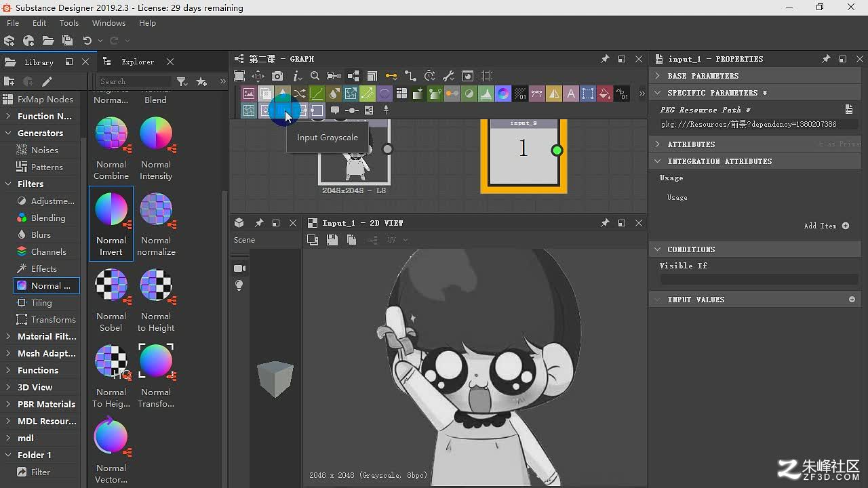Collapse the Generators category
Screen dimensions: 868x488
coord(8,133)
